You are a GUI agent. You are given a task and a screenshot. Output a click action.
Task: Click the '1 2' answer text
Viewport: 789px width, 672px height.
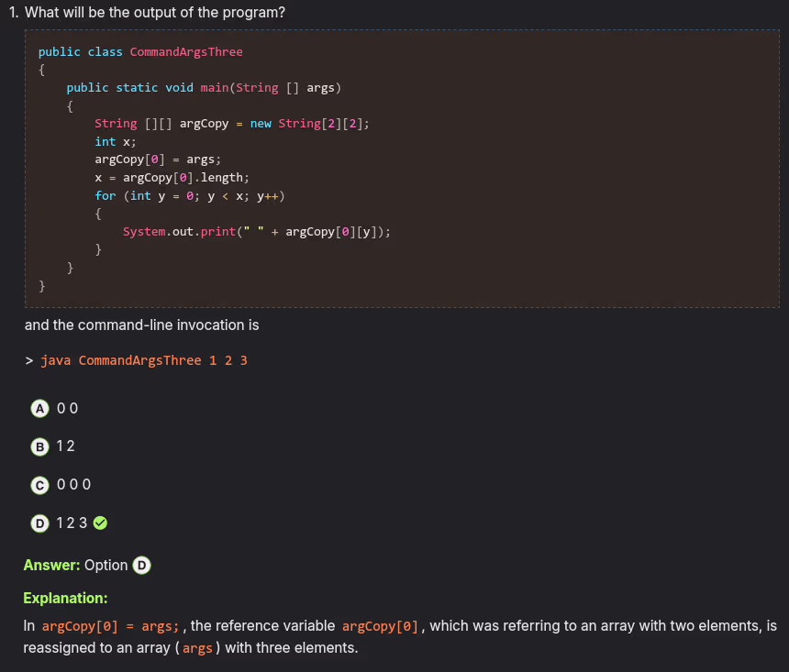(65, 446)
